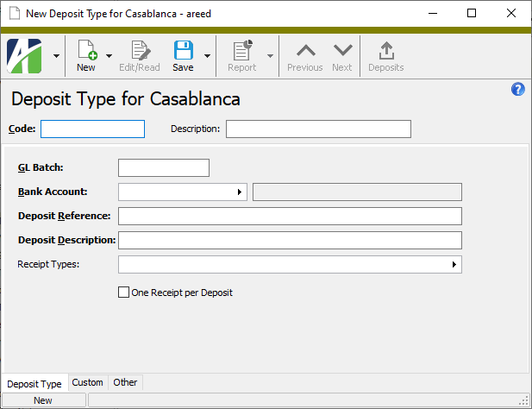Click the GL Batch text field

(164, 168)
